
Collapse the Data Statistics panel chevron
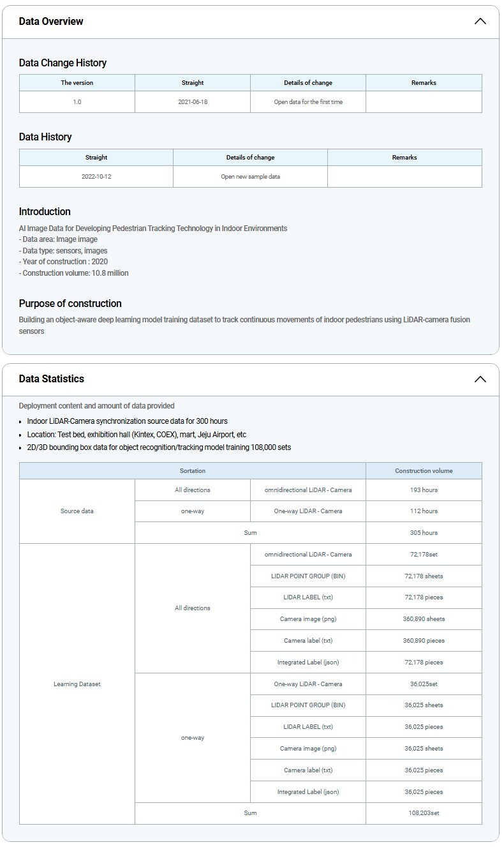click(480, 379)
